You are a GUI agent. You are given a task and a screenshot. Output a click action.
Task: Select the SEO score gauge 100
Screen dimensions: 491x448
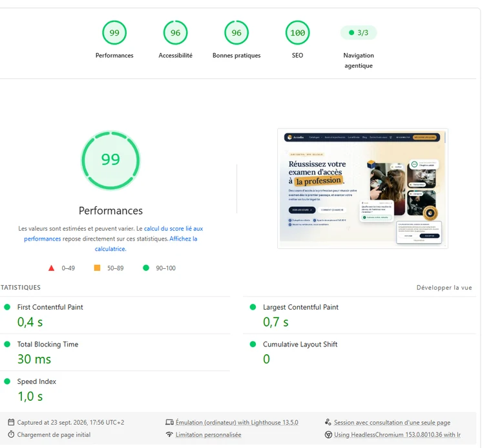[x=297, y=32]
